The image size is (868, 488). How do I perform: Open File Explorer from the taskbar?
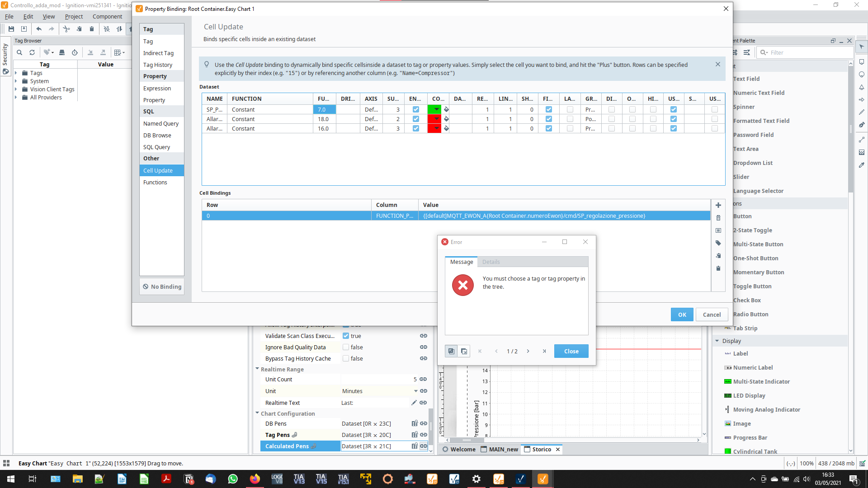[78, 479]
